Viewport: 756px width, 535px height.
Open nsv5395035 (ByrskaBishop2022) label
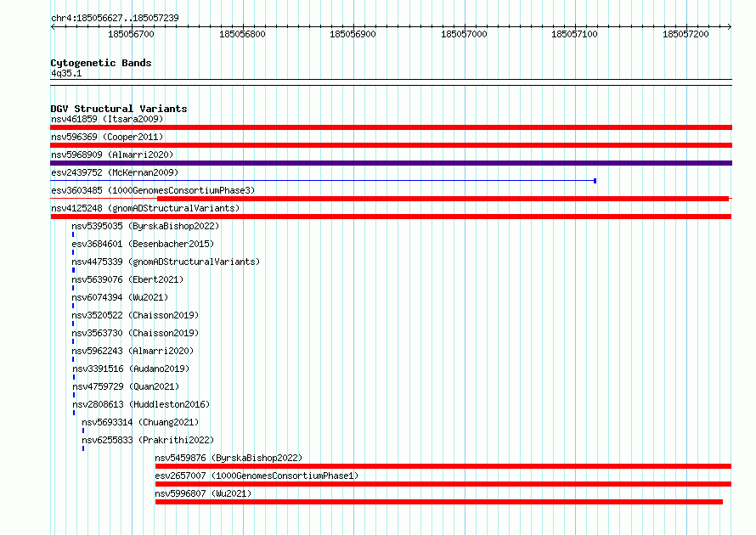point(145,226)
